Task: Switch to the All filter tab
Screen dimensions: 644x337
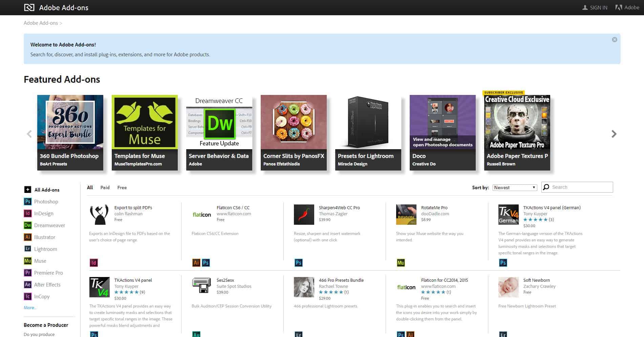Action: coord(90,187)
